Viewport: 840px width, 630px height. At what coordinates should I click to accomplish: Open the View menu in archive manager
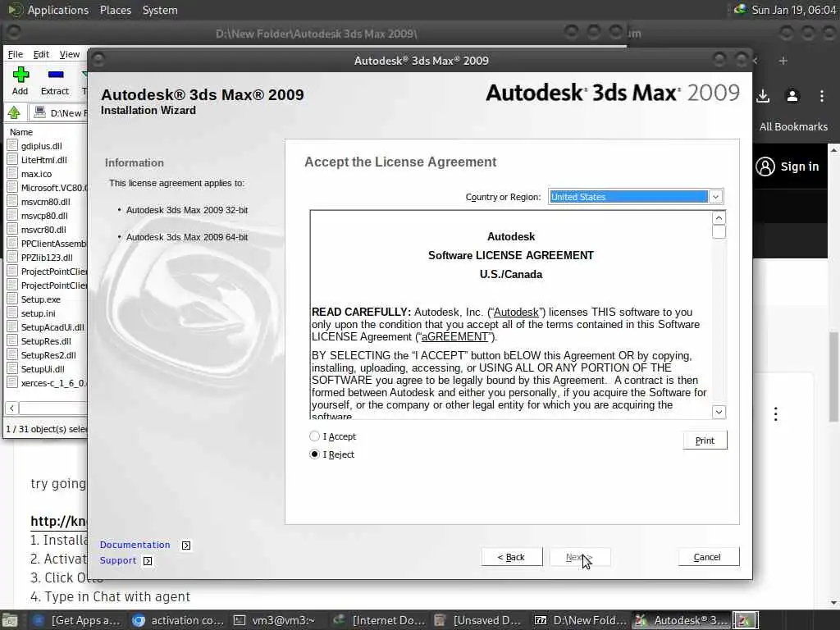point(70,54)
